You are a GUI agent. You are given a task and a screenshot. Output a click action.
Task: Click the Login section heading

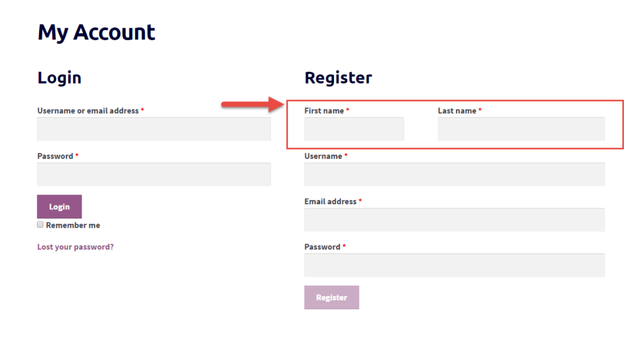pos(60,78)
